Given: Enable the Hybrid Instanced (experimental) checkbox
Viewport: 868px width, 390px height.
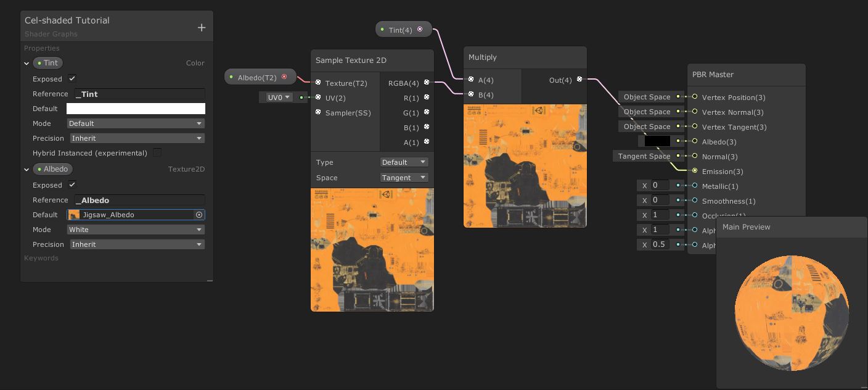Looking at the screenshot, I should pos(157,152).
